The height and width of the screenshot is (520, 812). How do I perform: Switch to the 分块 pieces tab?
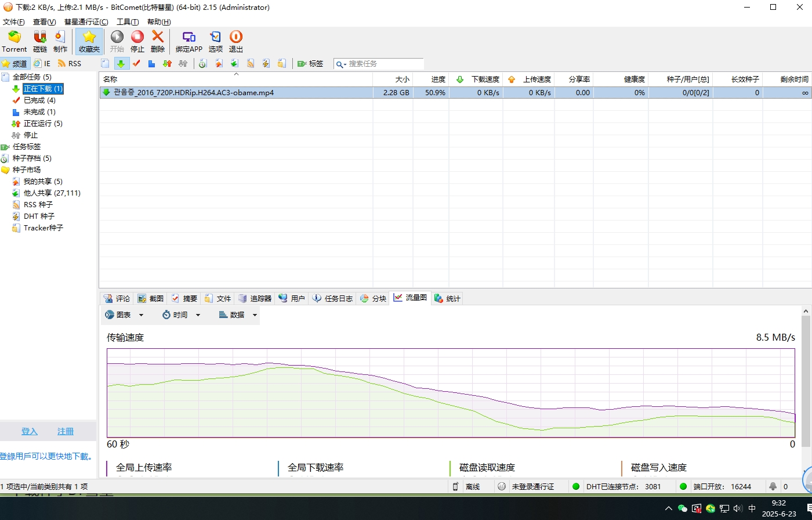pyautogui.click(x=373, y=298)
